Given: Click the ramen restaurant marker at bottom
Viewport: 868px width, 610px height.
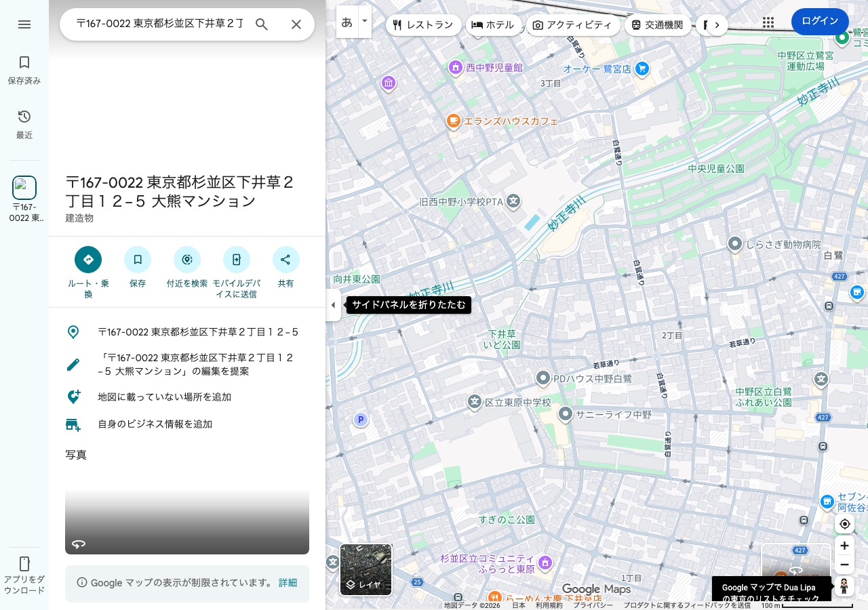Looking at the screenshot, I should 494,598.
